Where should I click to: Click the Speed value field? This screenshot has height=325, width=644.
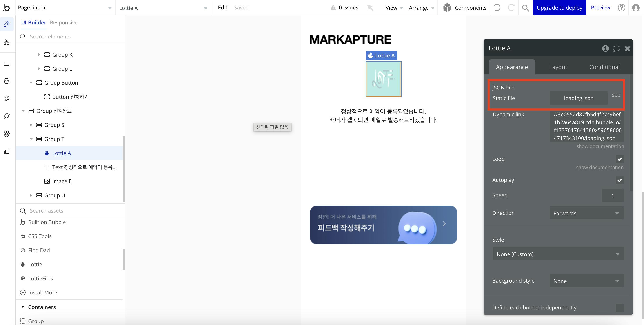pos(613,195)
